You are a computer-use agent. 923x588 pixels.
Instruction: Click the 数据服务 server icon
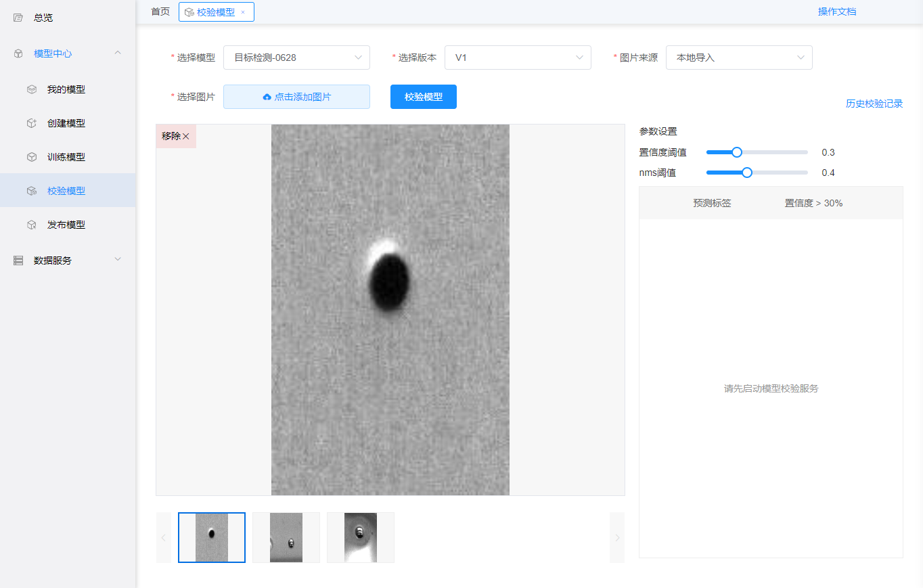pyautogui.click(x=18, y=261)
